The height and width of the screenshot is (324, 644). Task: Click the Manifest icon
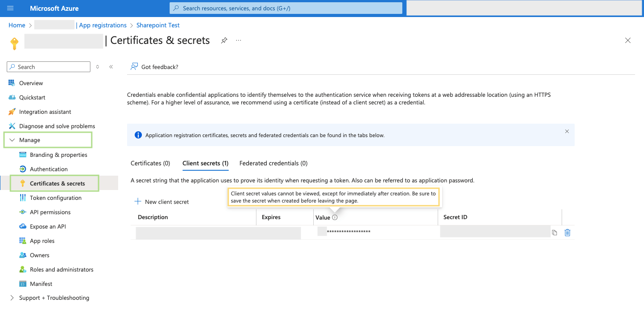tap(23, 284)
